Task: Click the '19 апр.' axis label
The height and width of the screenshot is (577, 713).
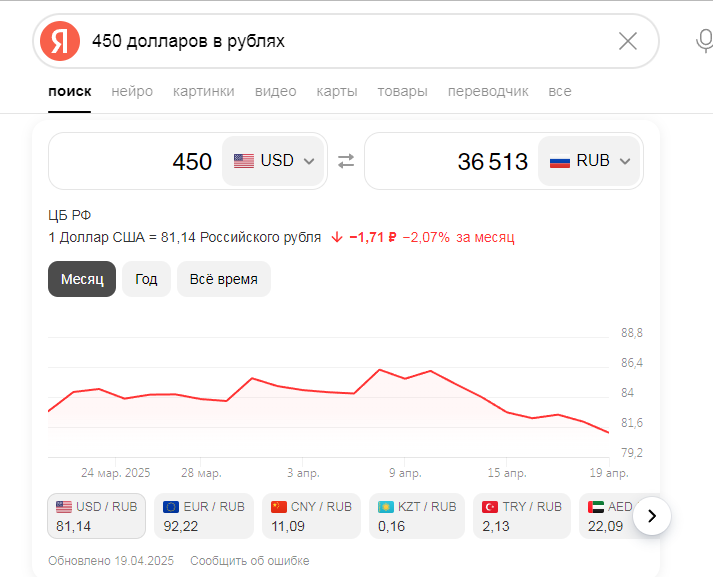Action: click(609, 473)
